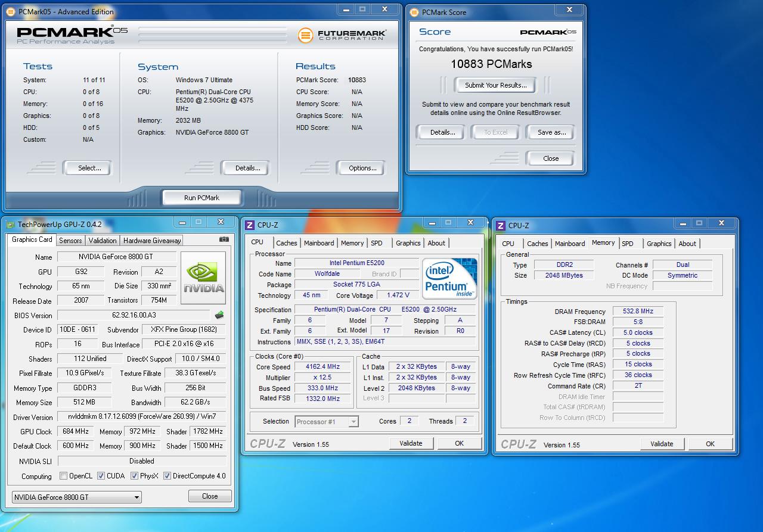The image size is (763, 532).
Task: Click the DRAM Frequency value 532.8 MHz
Action: pos(638,312)
